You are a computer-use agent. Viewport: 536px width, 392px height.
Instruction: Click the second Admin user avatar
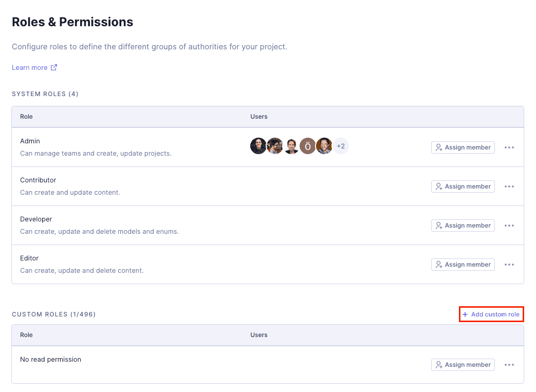point(275,146)
